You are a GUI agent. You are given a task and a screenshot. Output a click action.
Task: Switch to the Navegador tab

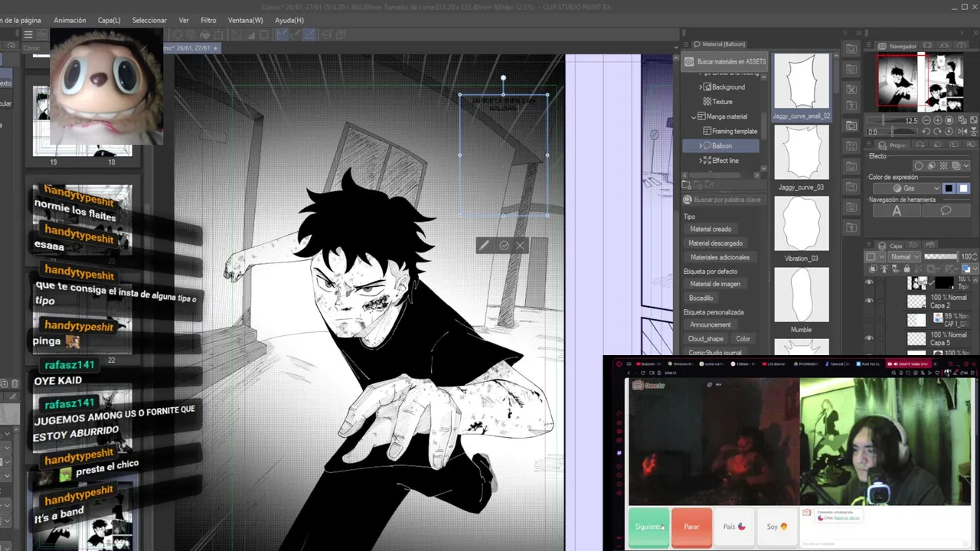(897, 46)
